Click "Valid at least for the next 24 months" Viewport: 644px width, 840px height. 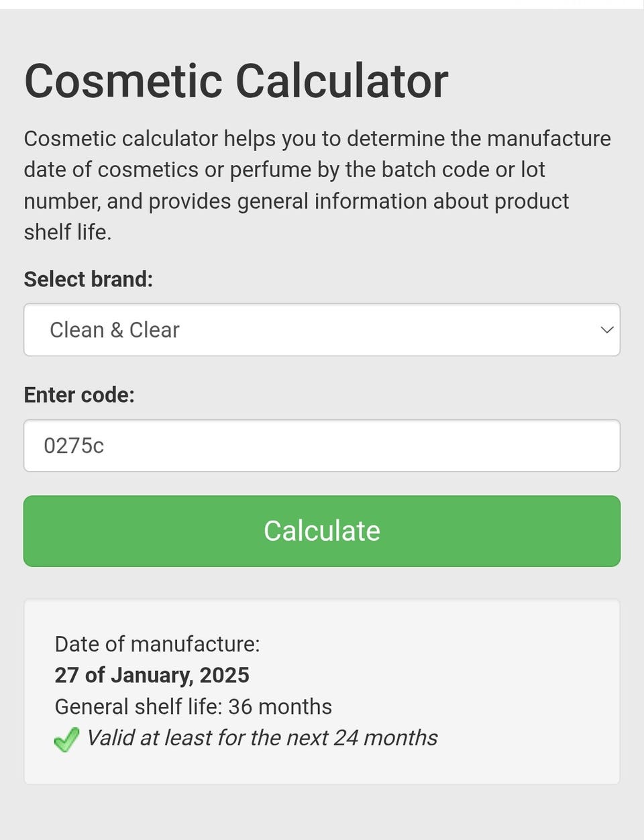262,738
